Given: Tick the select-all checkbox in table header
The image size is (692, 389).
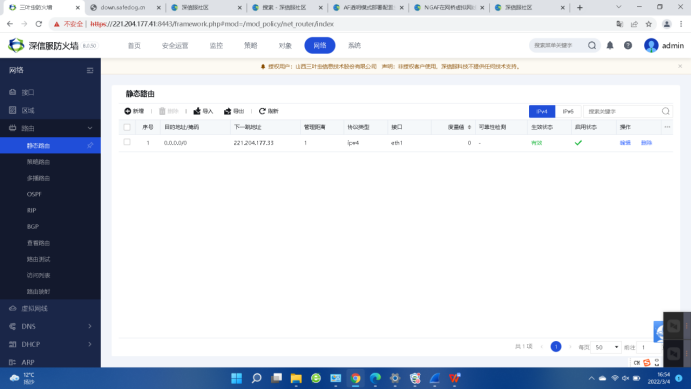Looking at the screenshot, I should point(127,127).
